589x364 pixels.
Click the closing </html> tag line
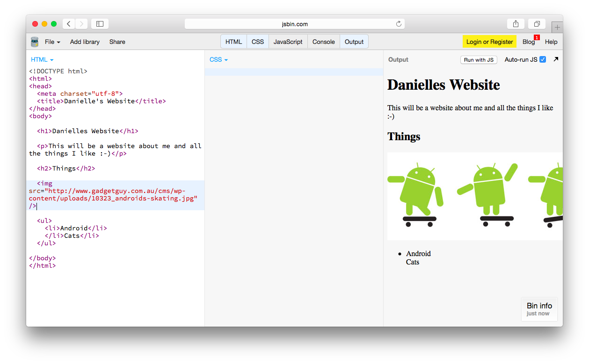pyautogui.click(x=42, y=266)
